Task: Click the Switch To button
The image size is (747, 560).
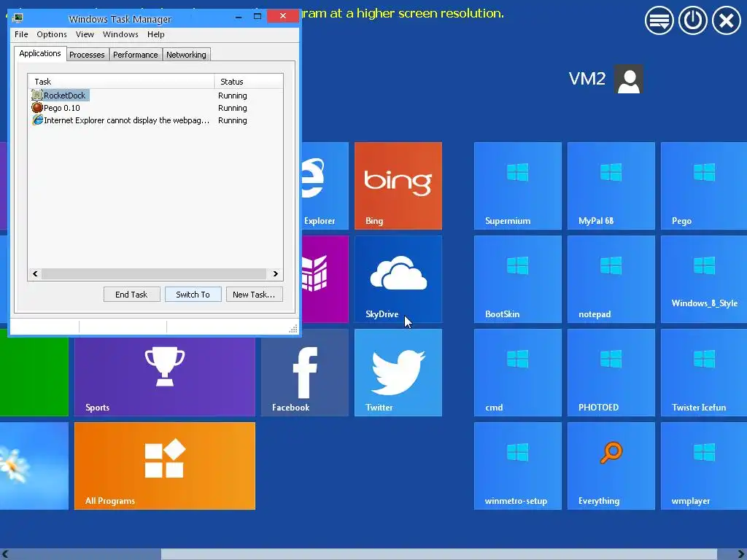Action: 193,295
